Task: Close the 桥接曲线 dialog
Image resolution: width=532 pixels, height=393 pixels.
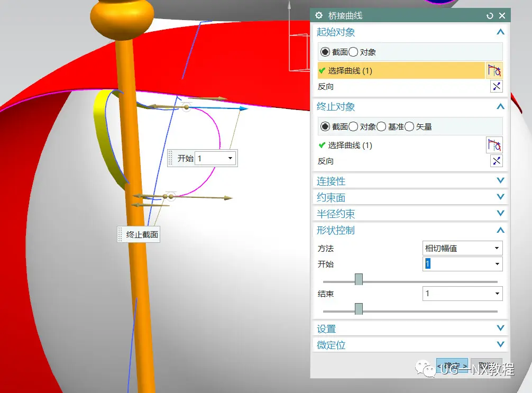Action: point(502,16)
